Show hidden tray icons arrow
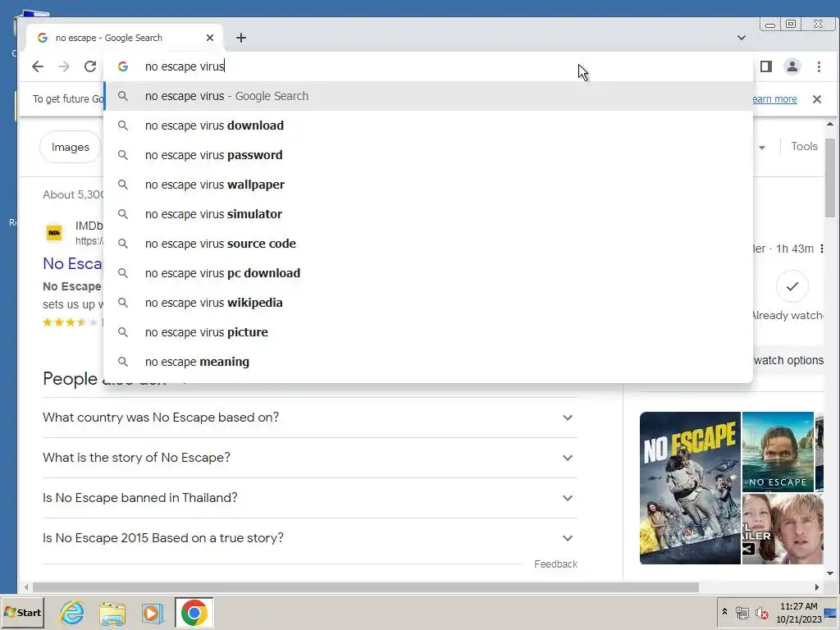 point(725,612)
